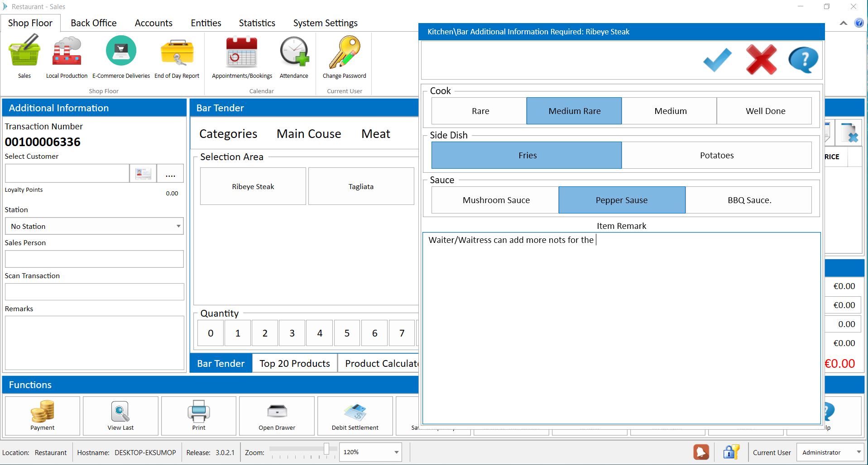Viewport: 868px width, 465px height.
Task: Click the Print function button
Action: pyautogui.click(x=198, y=416)
